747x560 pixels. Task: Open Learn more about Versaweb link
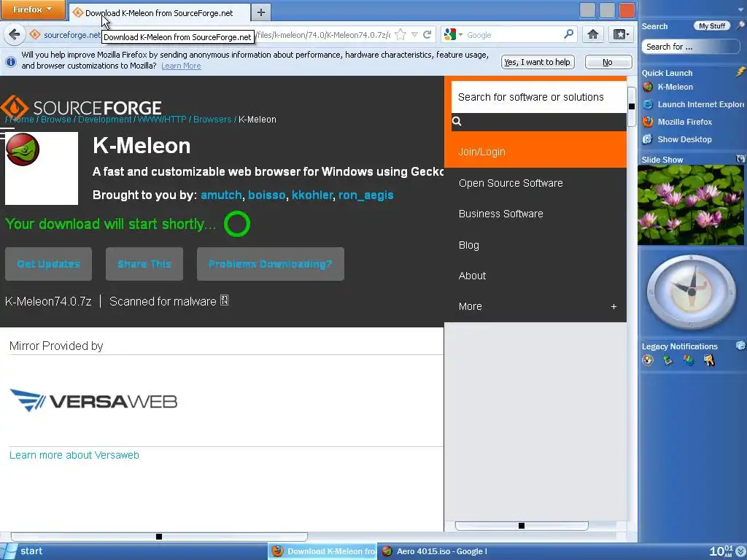[74, 455]
